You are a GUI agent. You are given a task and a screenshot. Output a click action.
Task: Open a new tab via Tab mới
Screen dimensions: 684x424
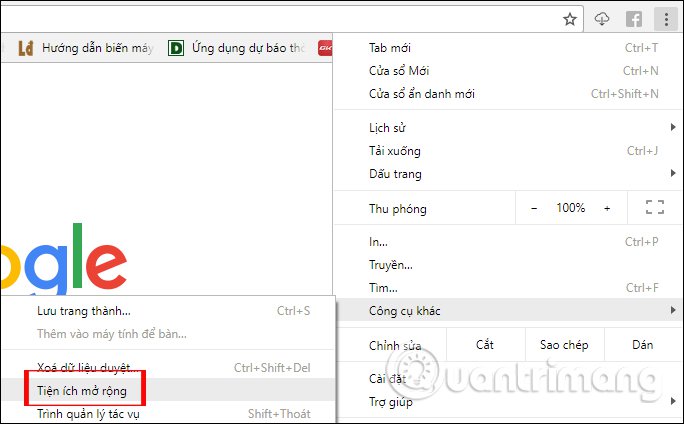click(508, 48)
